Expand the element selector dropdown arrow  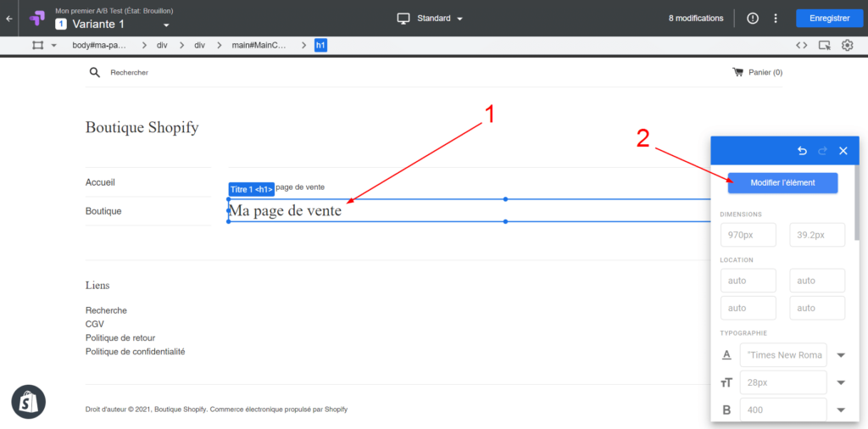click(53, 46)
